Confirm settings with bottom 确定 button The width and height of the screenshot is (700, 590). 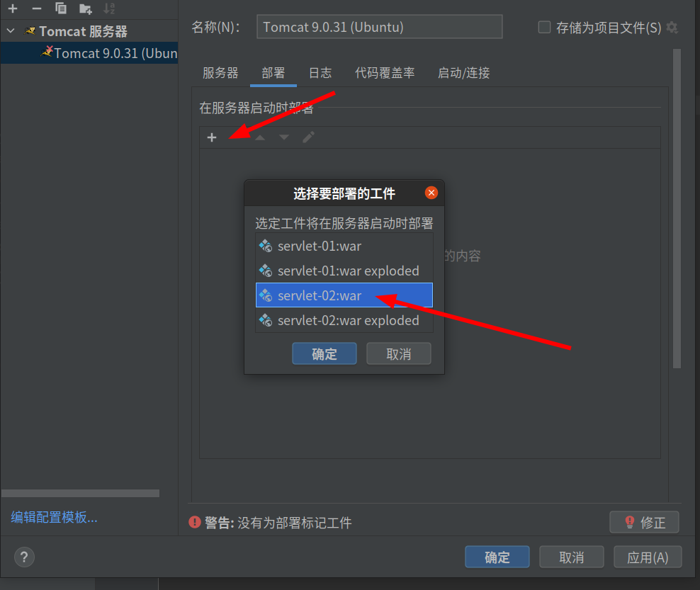click(x=497, y=557)
